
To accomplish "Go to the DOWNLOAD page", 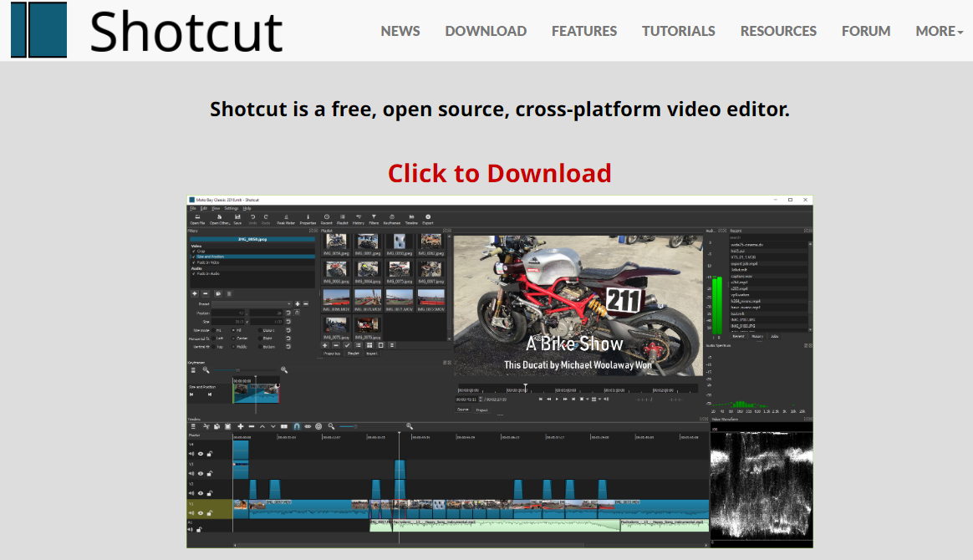I will (x=486, y=31).
